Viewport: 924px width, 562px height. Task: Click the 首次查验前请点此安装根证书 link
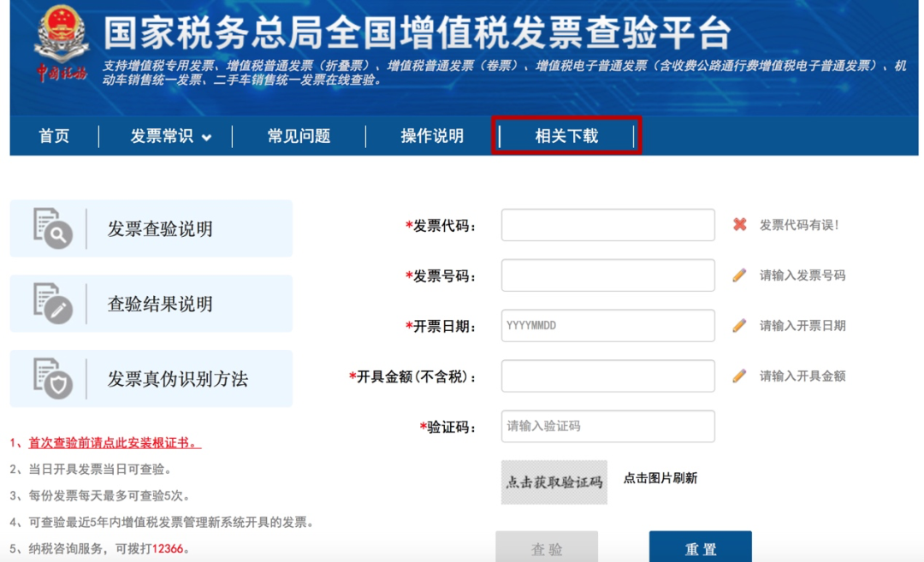(x=115, y=443)
